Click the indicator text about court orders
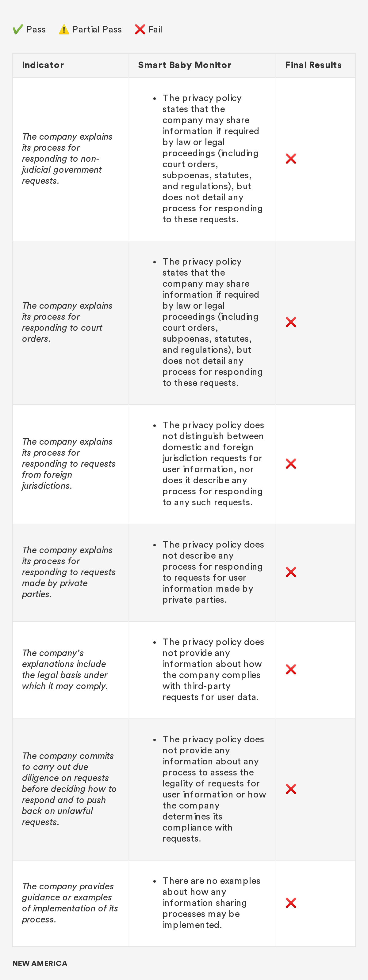This screenshot has width=368, height=980. click(67, 322)
